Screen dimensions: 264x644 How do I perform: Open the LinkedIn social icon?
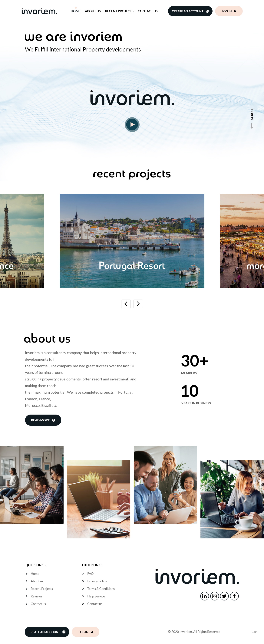point(204,596)
